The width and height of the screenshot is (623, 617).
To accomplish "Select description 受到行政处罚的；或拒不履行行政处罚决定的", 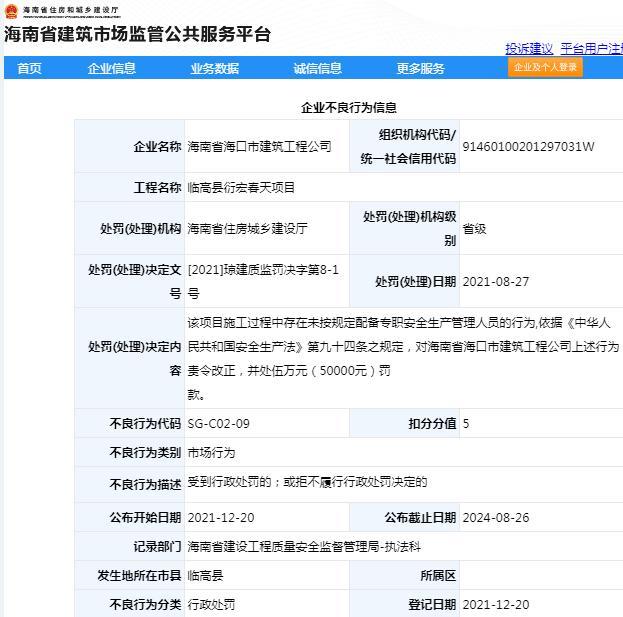I will click(x=307, y=482).
